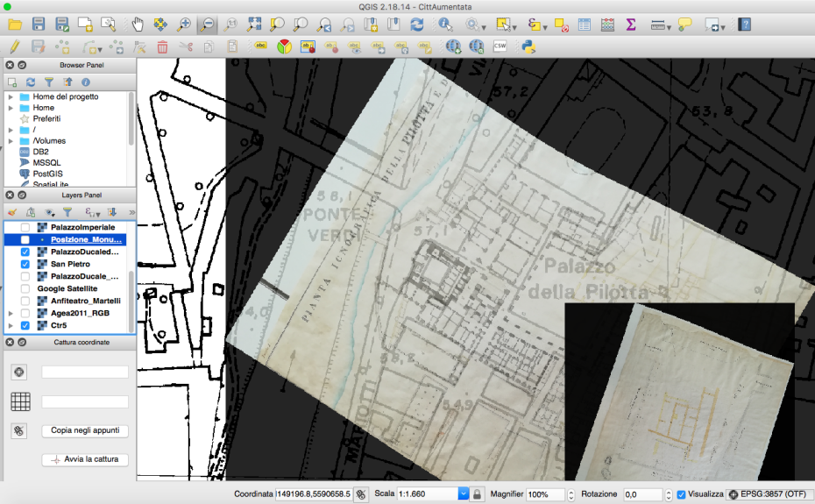This screenshot has height=504, width=815.
Task: Toggle editing with the pencil icon
Action: click(15, 46)
